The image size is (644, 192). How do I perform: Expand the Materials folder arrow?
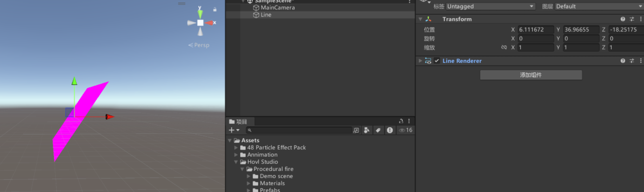point(248,184)
